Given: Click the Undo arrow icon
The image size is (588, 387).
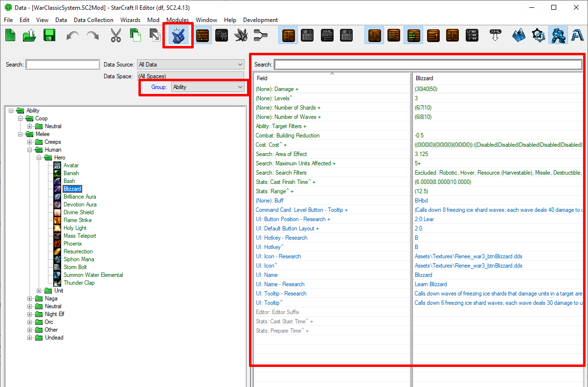Looking at the screenshot, I should point(72,35).
